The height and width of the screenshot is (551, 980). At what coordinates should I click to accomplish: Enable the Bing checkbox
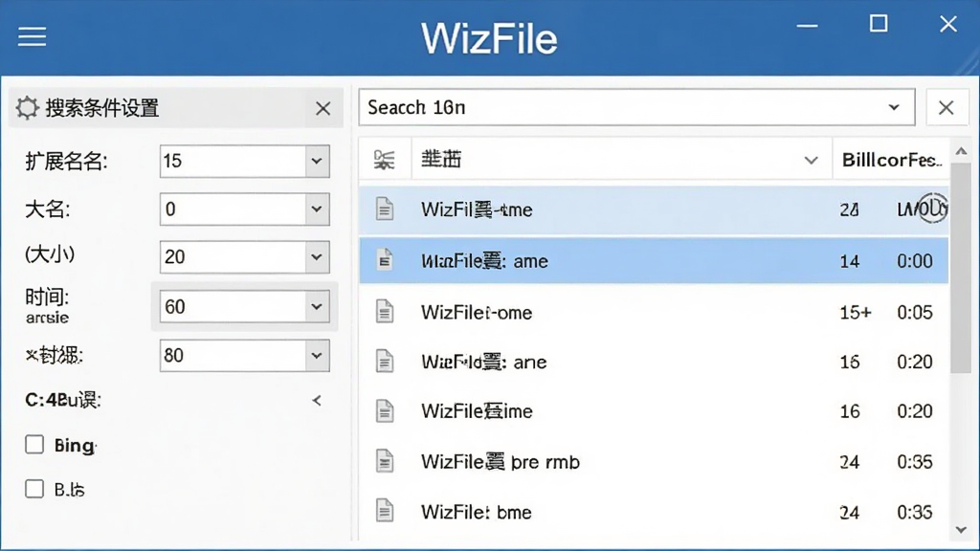click(34, 445)
